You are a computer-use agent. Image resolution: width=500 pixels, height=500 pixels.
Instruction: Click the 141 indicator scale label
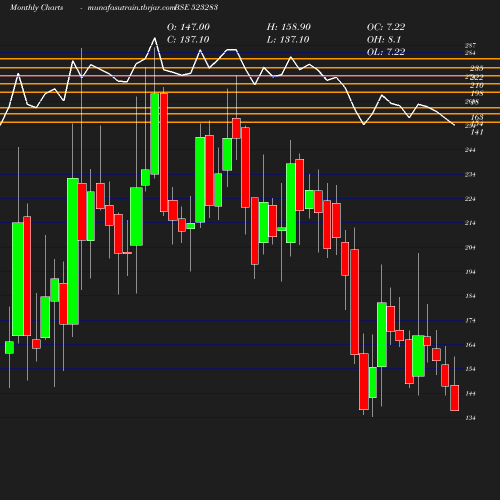[477, 132]
